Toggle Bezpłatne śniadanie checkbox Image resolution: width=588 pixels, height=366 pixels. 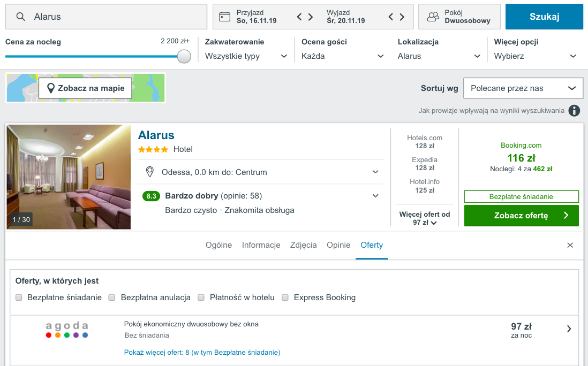(x=19, y=298)
